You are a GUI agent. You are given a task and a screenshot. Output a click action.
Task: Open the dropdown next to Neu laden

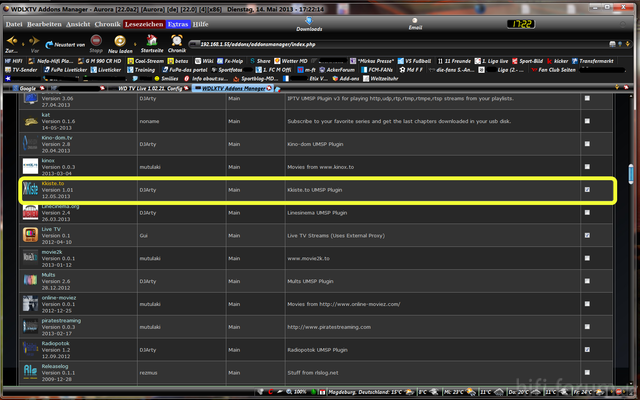135,44
